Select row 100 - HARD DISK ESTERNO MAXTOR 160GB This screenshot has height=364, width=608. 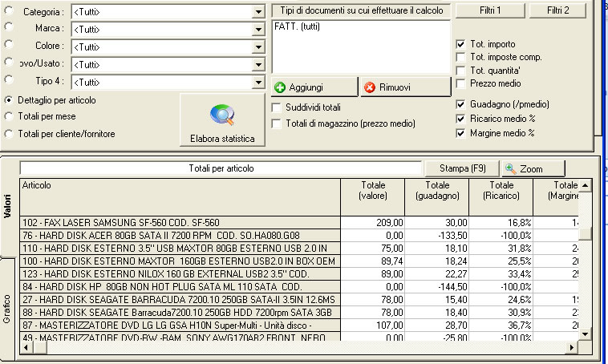pos(180,261)
